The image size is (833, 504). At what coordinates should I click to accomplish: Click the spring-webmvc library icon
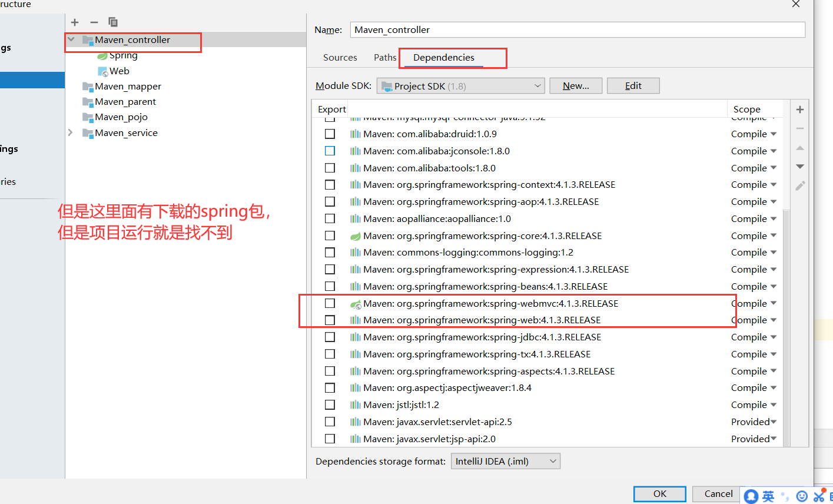tap(356, 304)
